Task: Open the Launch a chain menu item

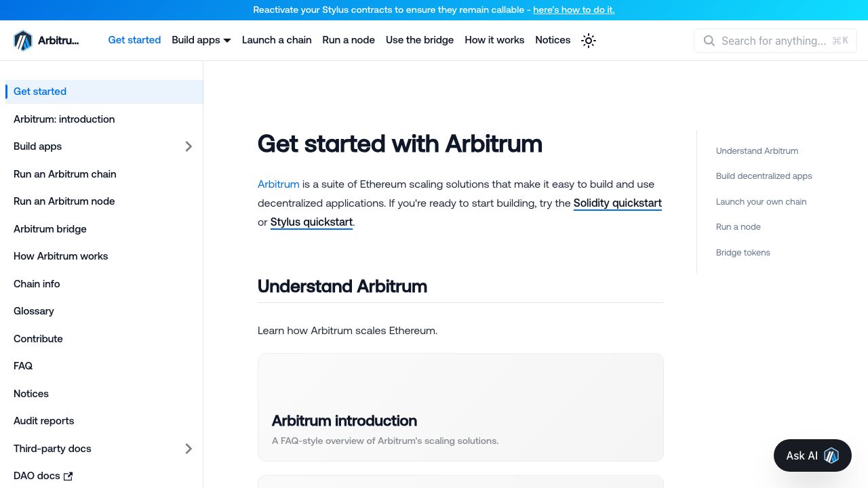Action: [277, 40]
